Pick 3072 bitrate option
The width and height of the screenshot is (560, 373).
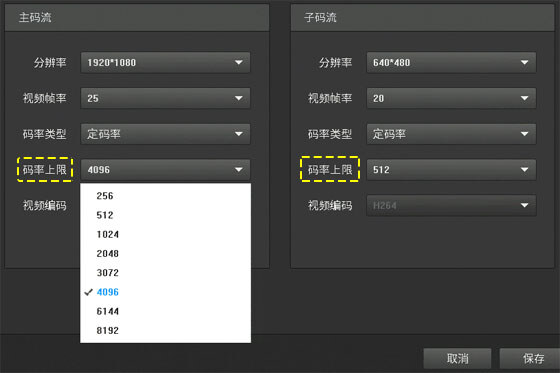click(x=165, y=273)
